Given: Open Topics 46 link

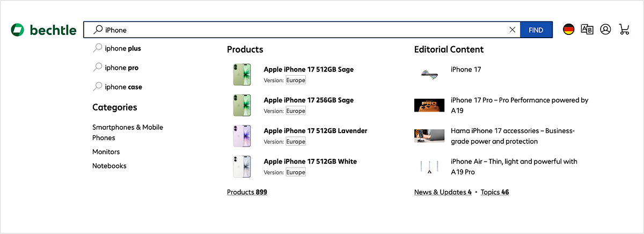Looking at the screenshot, I should click(494, 192).
